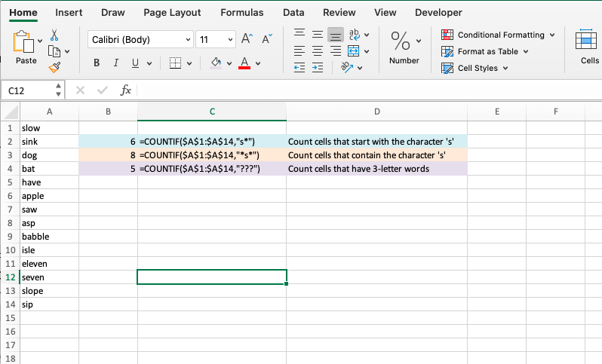Click Merge & Center icon
Viewport: 602px width, 364px height.
pyautogui.click(x=353, y=50)
